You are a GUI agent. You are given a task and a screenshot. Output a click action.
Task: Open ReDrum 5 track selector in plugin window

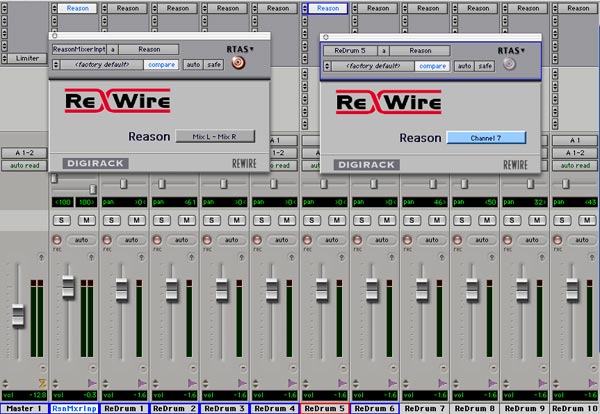tap(350, 51)
